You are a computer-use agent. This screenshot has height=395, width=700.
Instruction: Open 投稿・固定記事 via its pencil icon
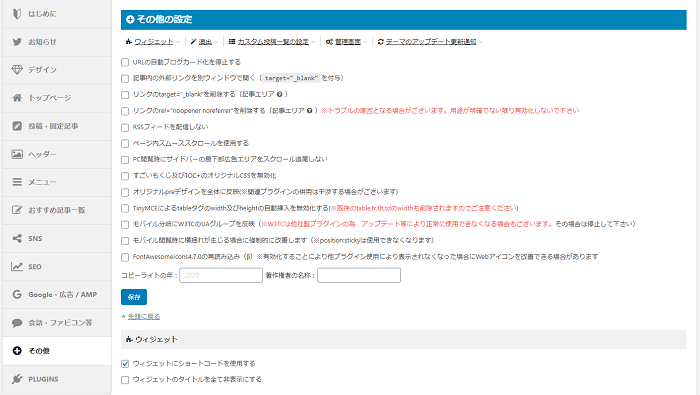point(17,126)
